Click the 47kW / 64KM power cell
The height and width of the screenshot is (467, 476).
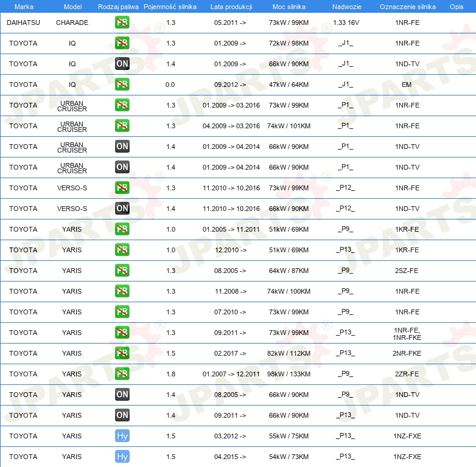click(289, 85)
